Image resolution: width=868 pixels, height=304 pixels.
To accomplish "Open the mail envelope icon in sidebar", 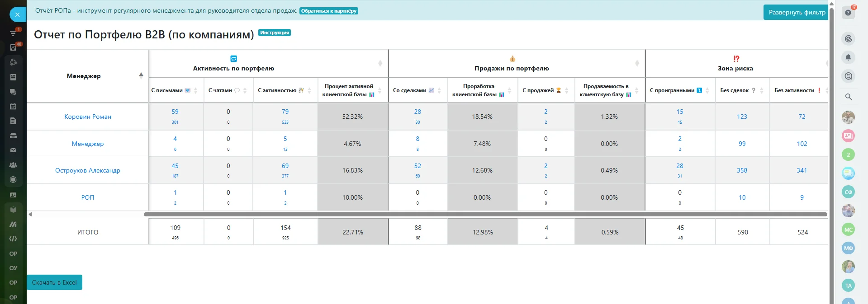I will (13, 150).
